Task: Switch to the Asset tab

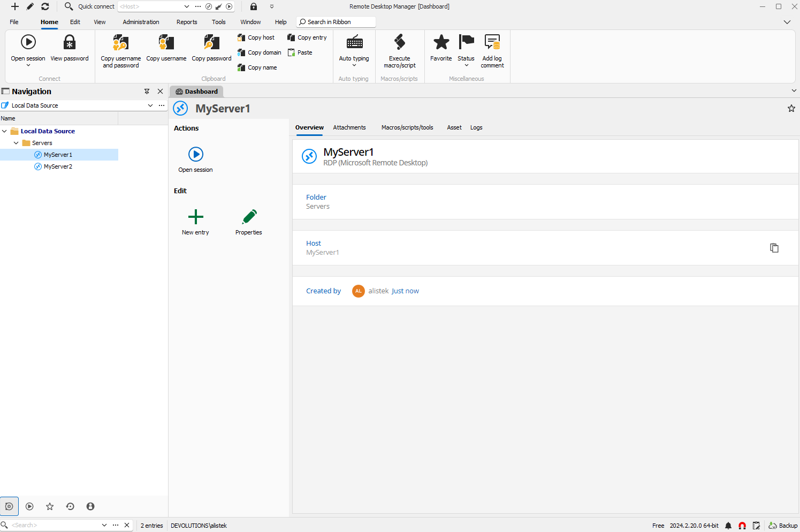Action: [454, 127]
